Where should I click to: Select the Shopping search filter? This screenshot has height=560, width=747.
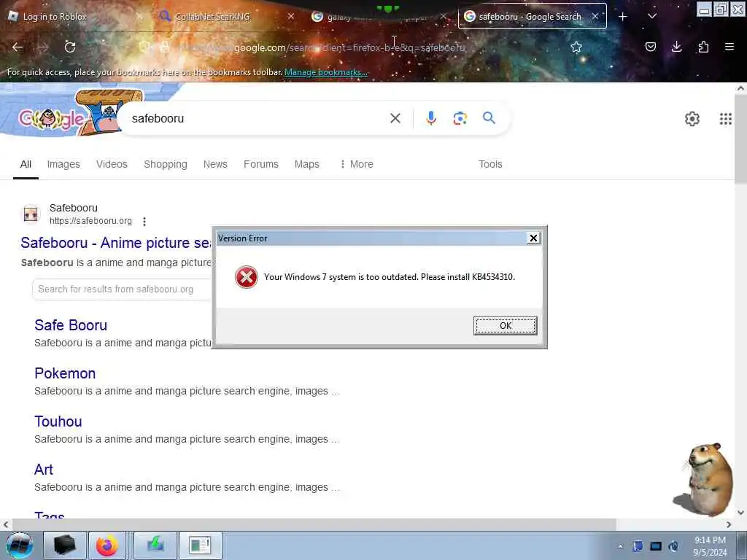tap(166, 164)
